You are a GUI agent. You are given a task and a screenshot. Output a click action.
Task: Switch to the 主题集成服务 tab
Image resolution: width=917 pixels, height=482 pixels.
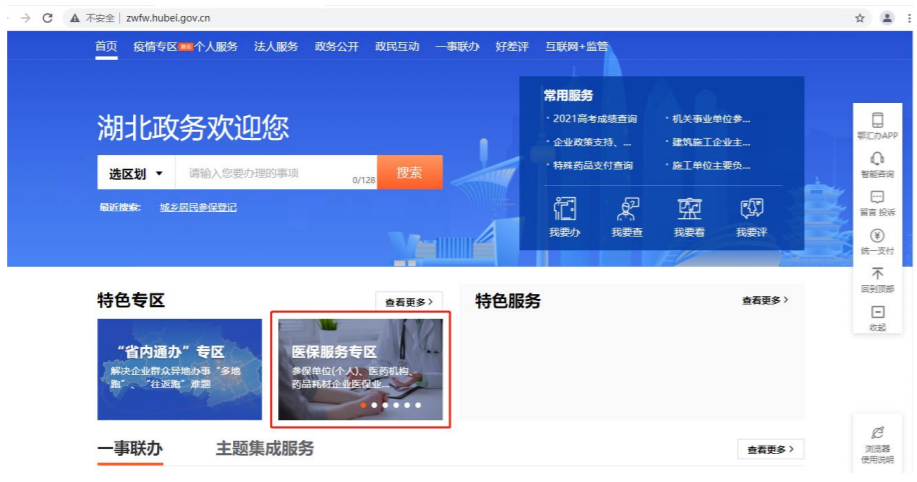(x=265, y=449)
